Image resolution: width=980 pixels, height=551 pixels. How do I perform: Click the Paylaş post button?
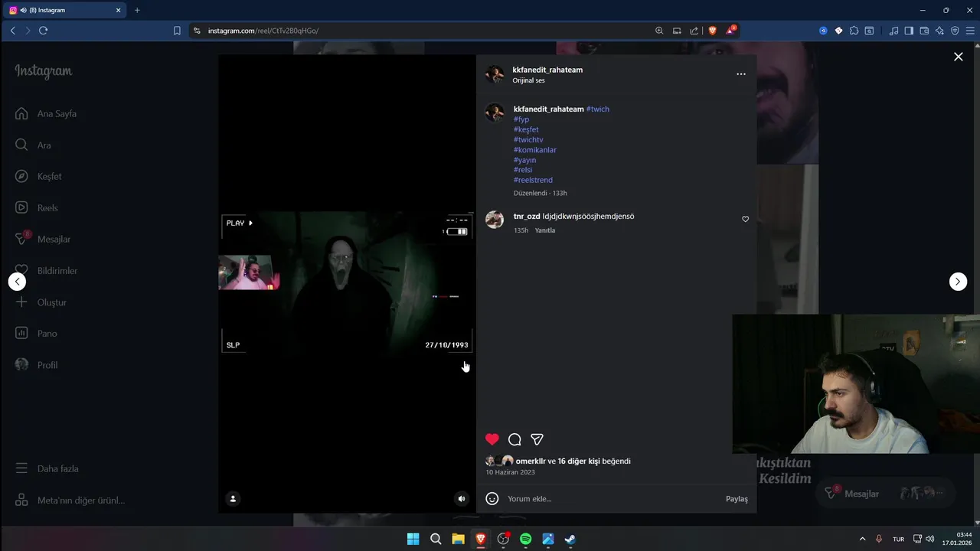pyautogui.click(x=737, y=499)
